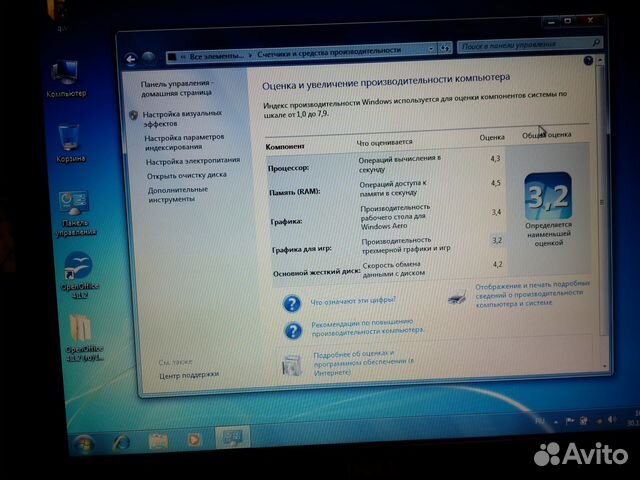Open Панель управления desktop shortcut
Viewport: 640px width, 480px height.
75,213
